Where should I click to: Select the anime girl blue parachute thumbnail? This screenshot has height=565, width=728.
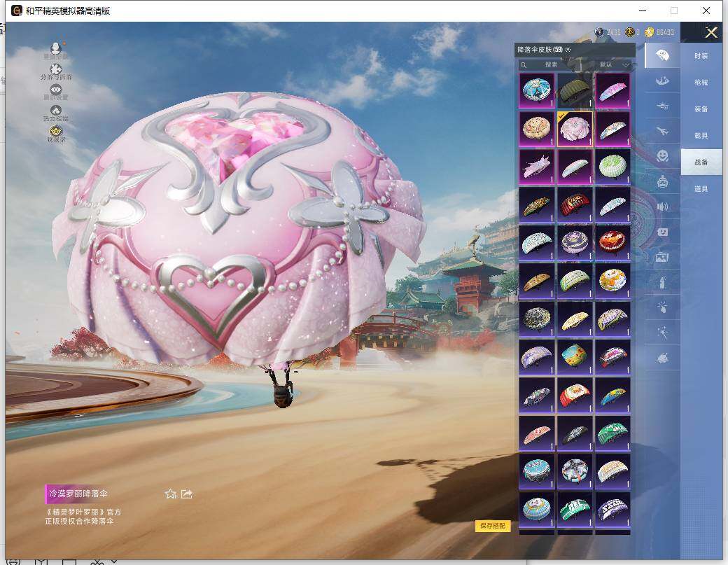(x=536, y=90)
